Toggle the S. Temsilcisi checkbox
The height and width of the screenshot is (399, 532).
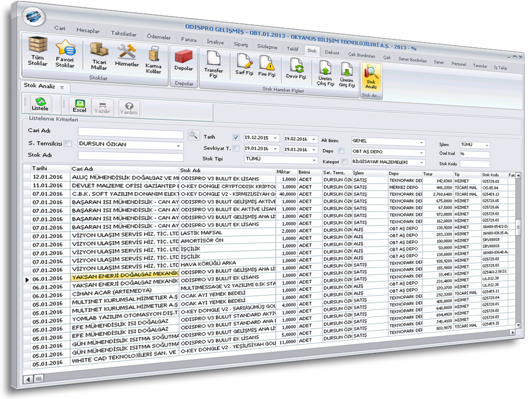68,143
